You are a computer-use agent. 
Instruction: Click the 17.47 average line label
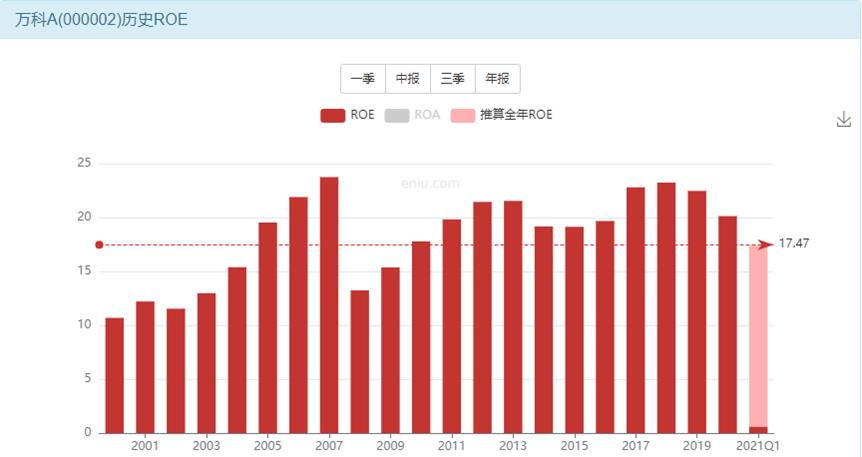pyautogui.click(x=794, y=243)
